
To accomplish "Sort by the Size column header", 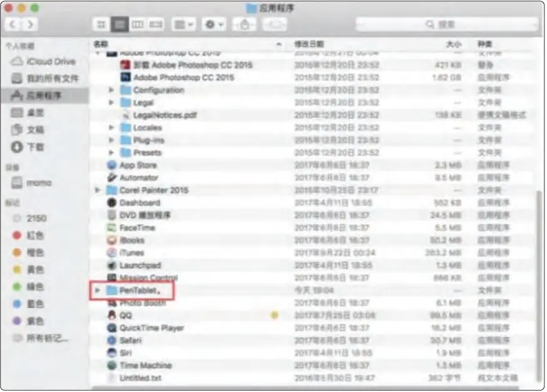I will pos(454,44).
